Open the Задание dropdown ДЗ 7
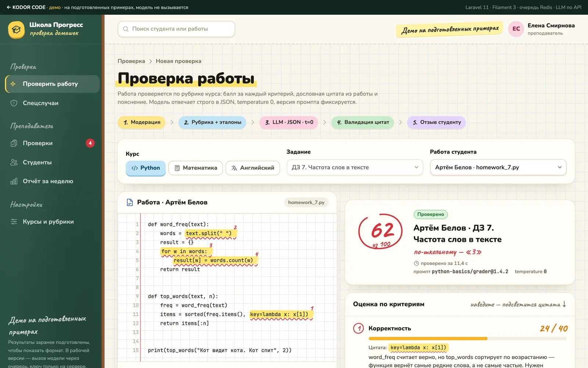 click(x=355, y=167)
